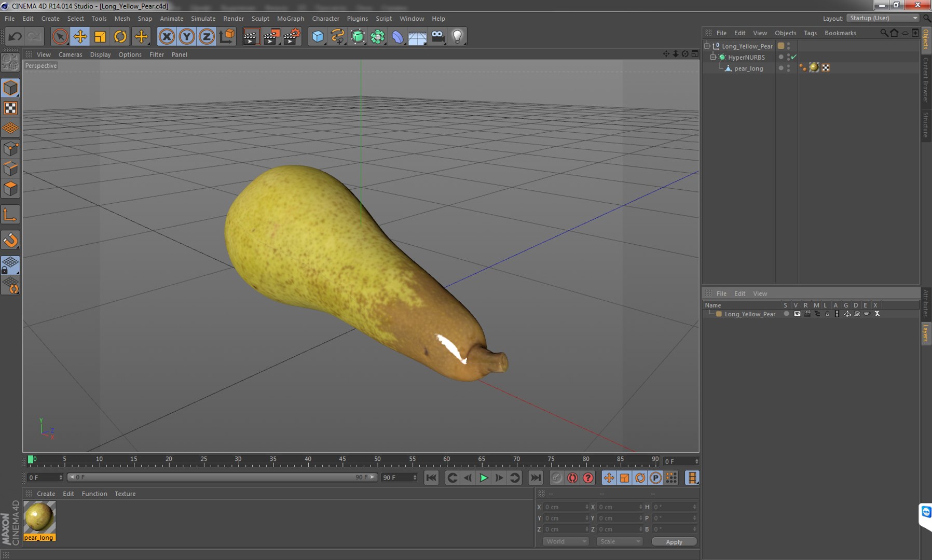Select pear_long object in tree
This screenshot has width=932, height=560.
pos(748,68)
